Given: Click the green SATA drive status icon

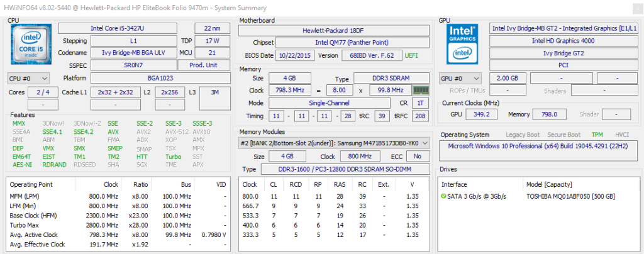Looking at the screenshot, I should 445,196.
